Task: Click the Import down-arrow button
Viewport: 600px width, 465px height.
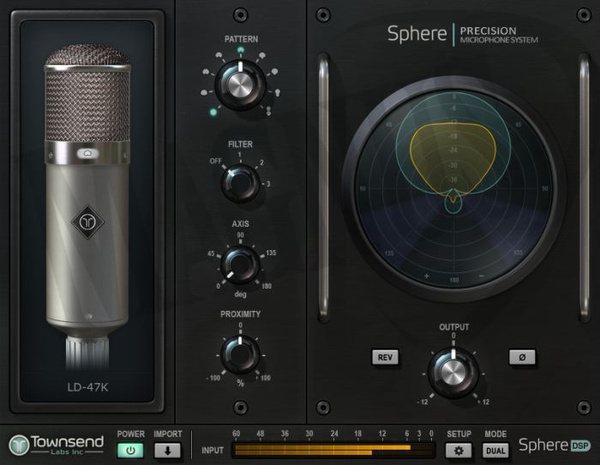Action: point(167,450)
